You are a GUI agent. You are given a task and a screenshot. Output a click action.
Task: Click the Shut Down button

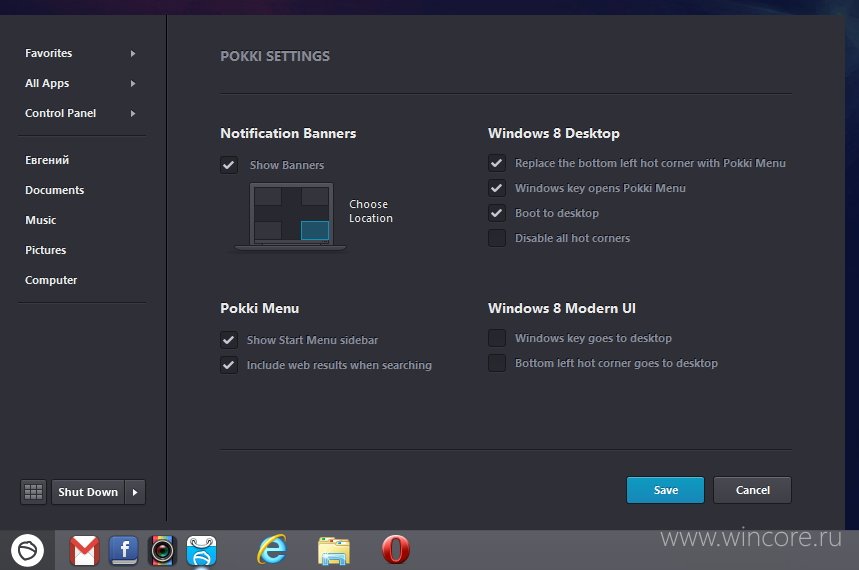[x=88, y=492]
